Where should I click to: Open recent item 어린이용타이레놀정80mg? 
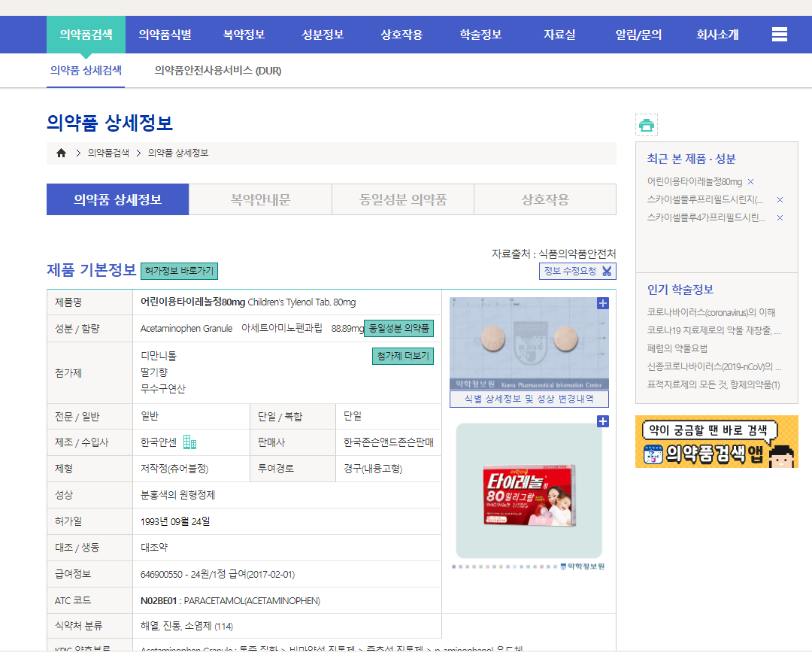(695, 182)
